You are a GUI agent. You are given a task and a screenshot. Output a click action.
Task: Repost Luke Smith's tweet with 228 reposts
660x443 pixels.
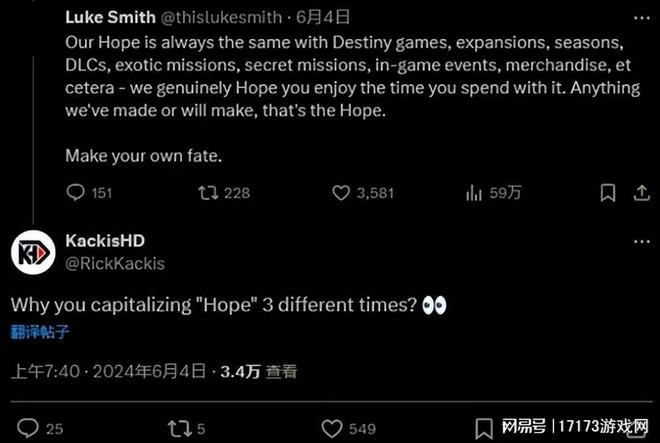tap(207, 193)
